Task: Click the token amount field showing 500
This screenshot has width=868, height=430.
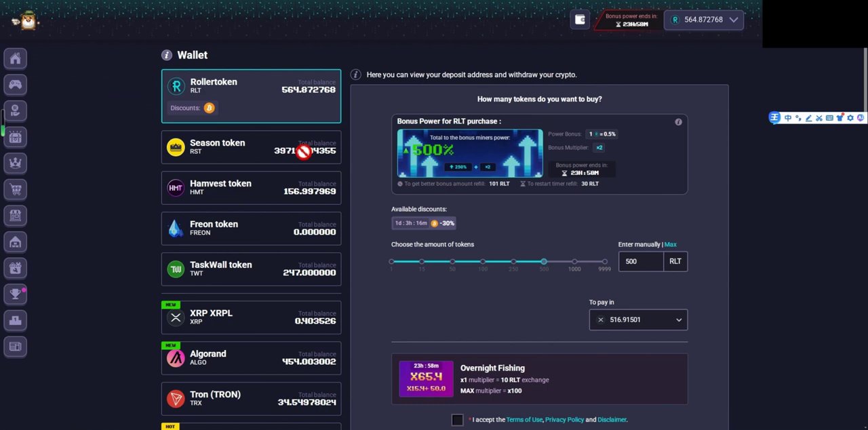Action: pyautogui.click(x=641, y=261)
